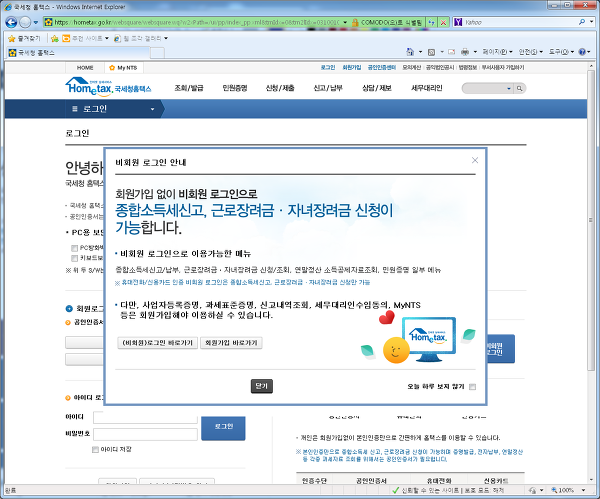Viewport: 600px width, 499px height.
Task: Show address bar autocomplete dropdown arrow
Action: click(x=345, y=22)
